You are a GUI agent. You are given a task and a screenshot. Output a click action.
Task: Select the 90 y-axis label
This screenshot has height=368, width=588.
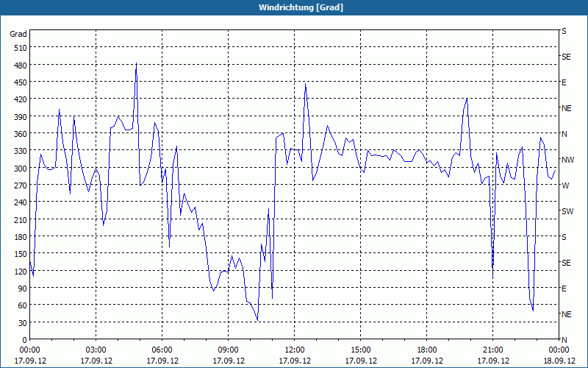pos(23,289)
